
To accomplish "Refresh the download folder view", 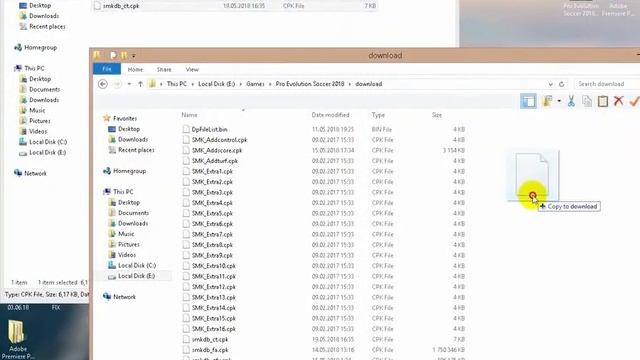I will [x=562, y=84].
